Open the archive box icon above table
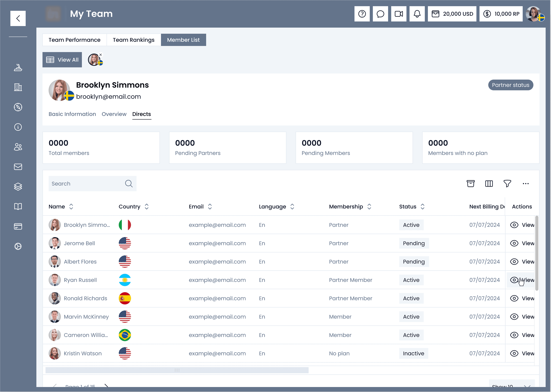The width and height of the screenshot is (551, 392). (470, 184)
